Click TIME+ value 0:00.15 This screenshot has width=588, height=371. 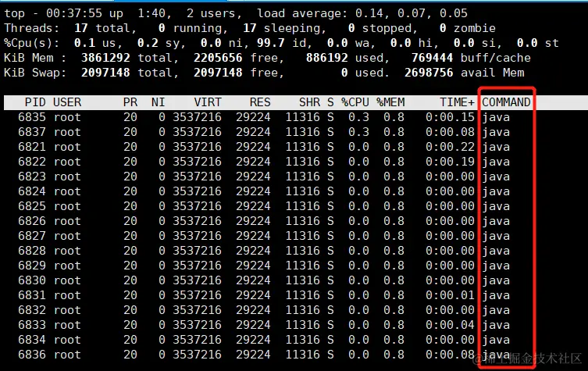pos(450,117)
